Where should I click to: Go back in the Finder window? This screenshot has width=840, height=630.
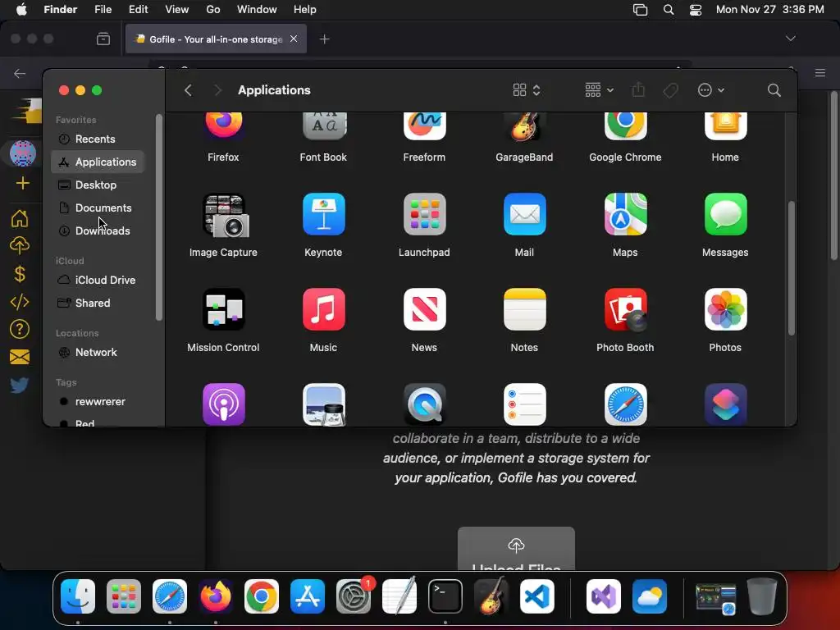(188, 90)
